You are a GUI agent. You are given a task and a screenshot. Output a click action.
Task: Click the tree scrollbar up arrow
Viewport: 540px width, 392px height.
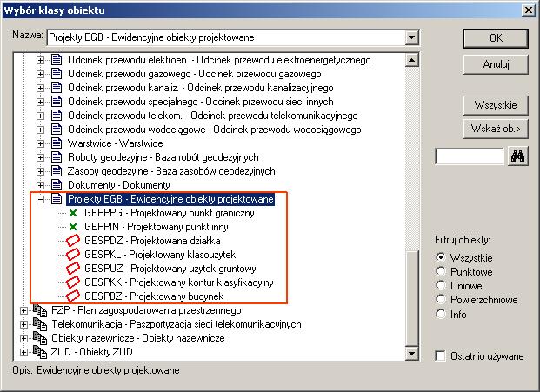click(412, 60)
